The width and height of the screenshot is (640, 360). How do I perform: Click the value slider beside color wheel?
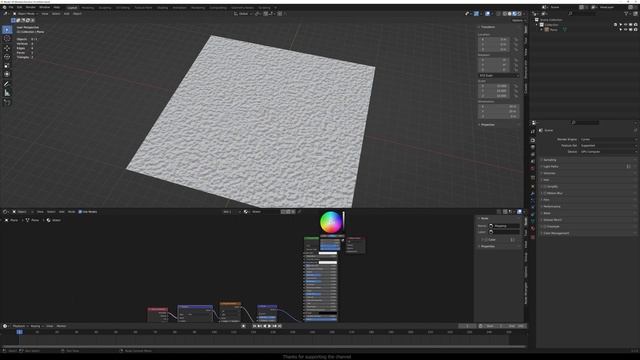tap(343, 222)
